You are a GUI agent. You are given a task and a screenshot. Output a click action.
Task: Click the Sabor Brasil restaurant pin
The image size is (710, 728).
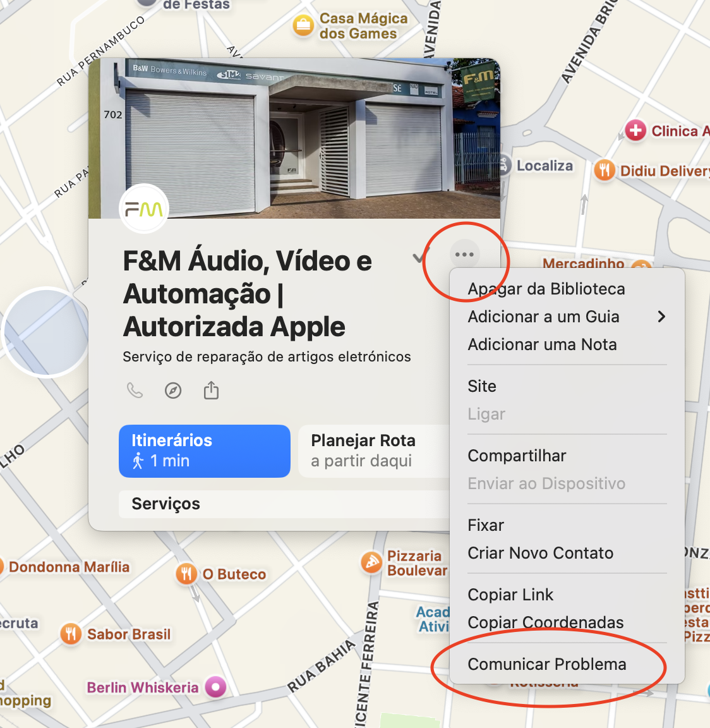coord(71,634)
